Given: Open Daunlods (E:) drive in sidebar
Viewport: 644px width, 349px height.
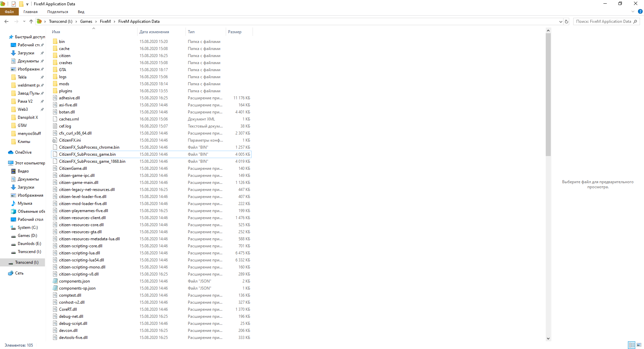Looking at the screenshot, I should coord(26,244).
